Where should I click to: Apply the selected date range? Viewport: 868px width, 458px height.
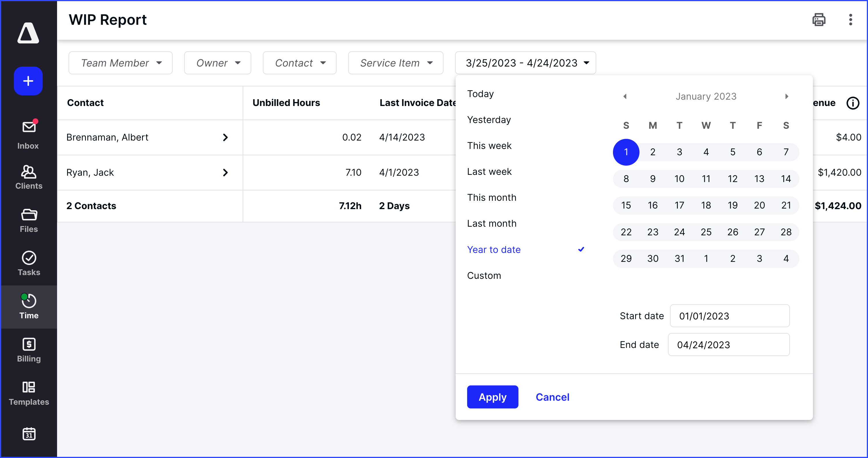[x=492, y=397]
